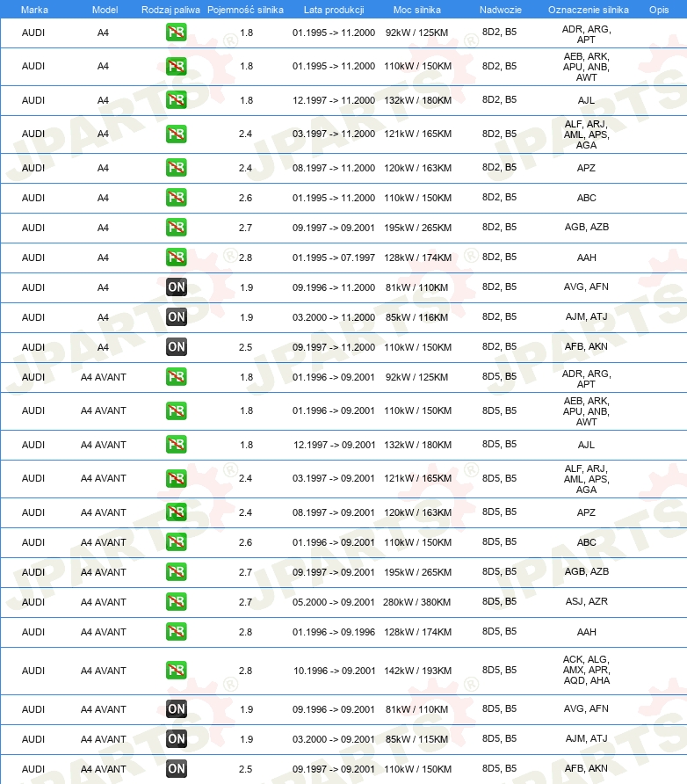
Task: Select the Moc silnika column header
Action: tap(417, 10)
